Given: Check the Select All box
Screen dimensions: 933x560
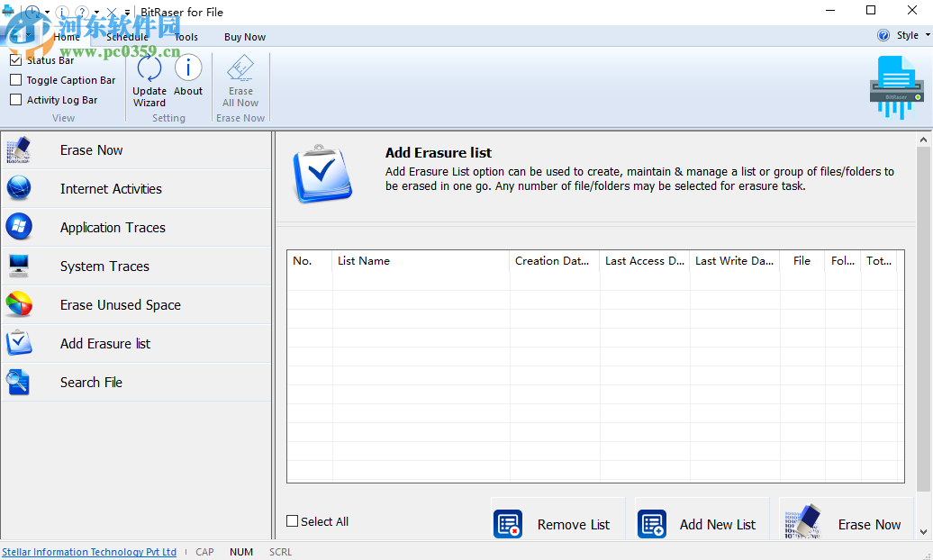Looking at the screenshot, I should point(292,521).
